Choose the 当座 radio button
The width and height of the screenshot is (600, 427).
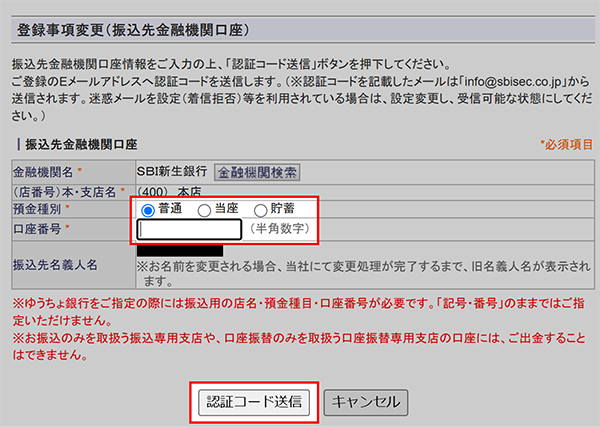pos(205,210)
